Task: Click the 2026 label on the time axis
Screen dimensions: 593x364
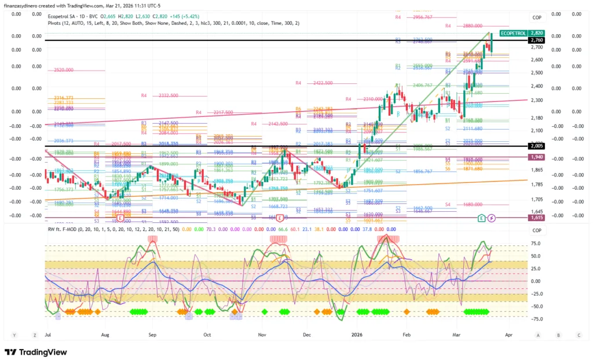Action: tap(357, 334)
